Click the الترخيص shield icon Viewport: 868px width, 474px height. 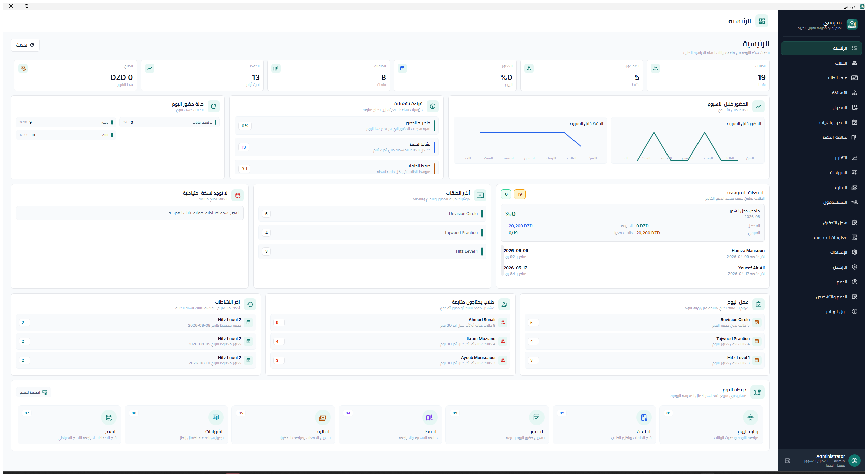(855, 267)
